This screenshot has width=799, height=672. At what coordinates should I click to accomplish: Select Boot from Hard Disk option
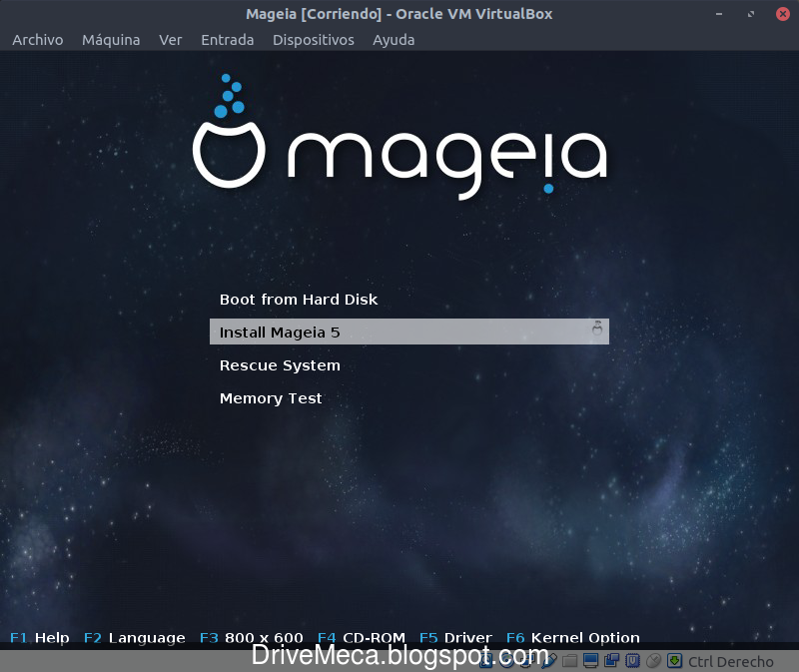[x=298, y=299]
